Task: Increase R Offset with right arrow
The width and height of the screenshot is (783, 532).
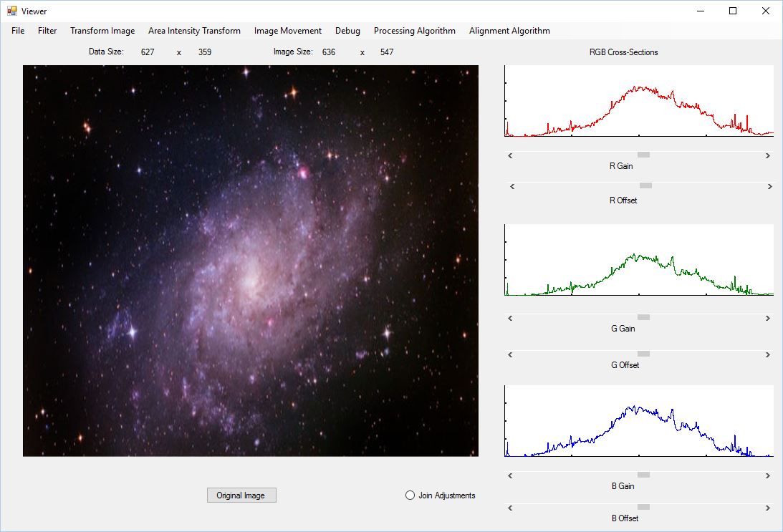Action: point(769,187)
